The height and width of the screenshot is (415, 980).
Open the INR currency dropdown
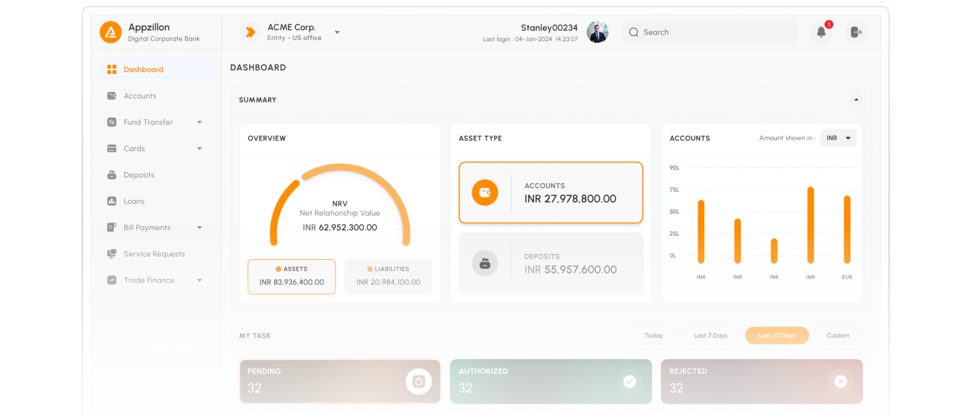(x=838, y=138)
